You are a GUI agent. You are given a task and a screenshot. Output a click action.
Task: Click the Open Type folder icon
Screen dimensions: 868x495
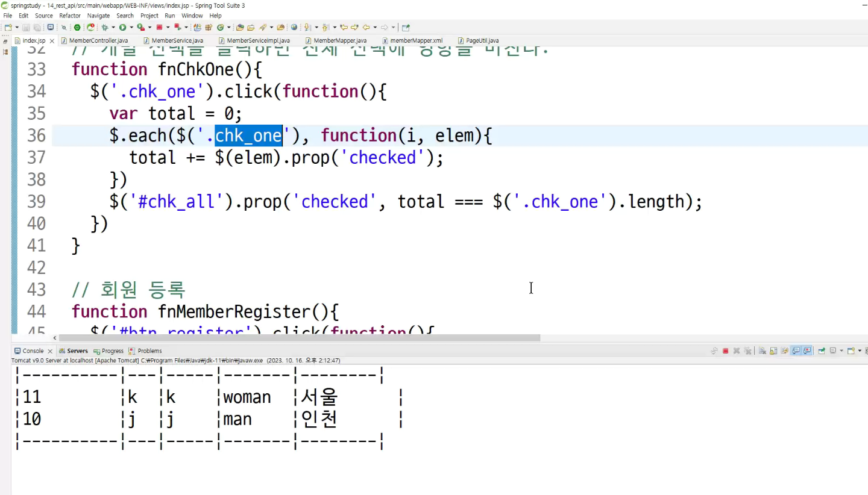pos(239,27)
